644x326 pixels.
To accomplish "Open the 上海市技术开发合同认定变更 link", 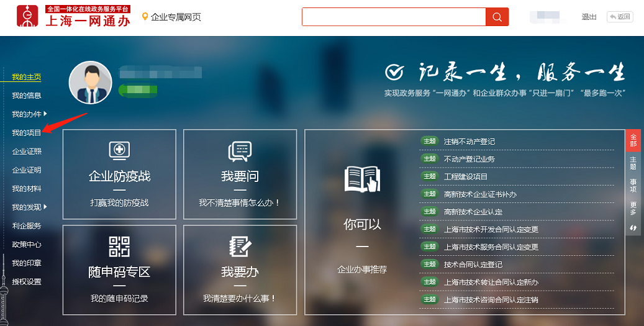I will click(491, 230).
